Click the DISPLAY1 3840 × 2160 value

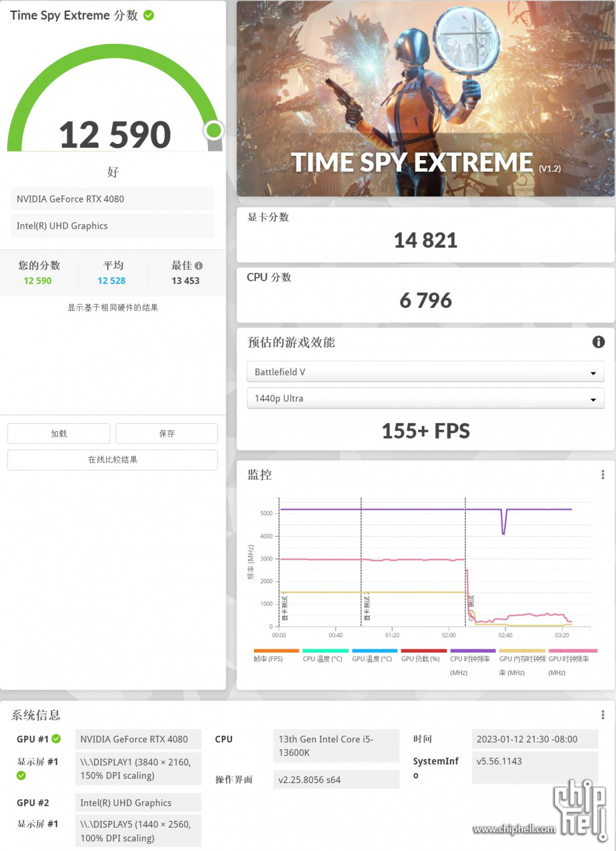(x=138, y=769)
